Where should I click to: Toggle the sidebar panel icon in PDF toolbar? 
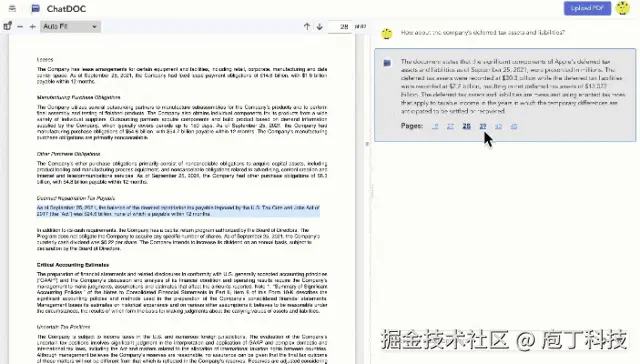click(7, 26)
